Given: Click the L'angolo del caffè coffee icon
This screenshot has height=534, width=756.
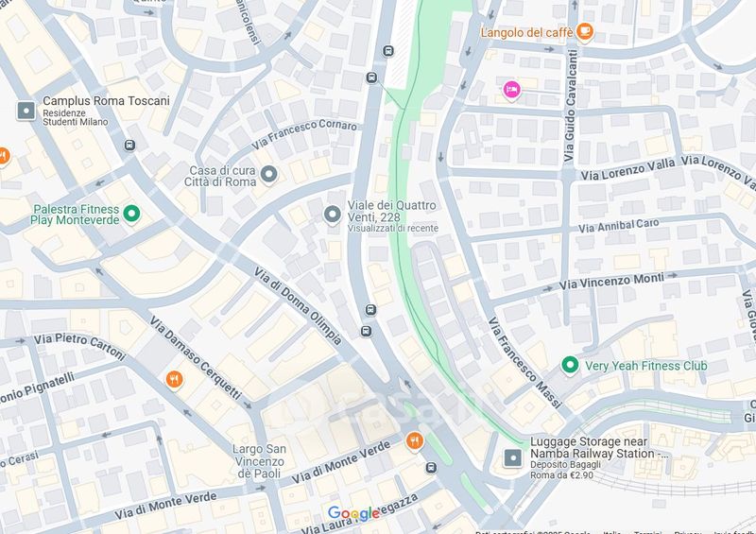Looking at the screenshot, I should tap(584, 32).
